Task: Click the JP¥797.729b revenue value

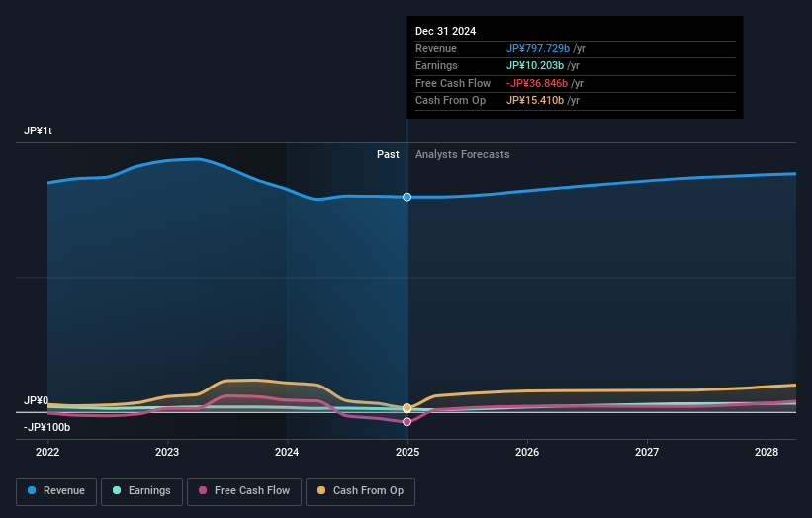Action: [x=538, y=48]
